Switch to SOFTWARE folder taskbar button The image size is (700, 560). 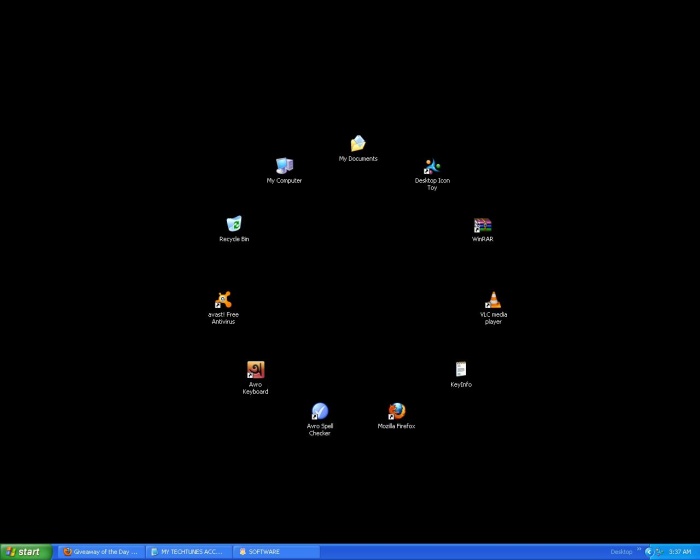coord(276,552)
